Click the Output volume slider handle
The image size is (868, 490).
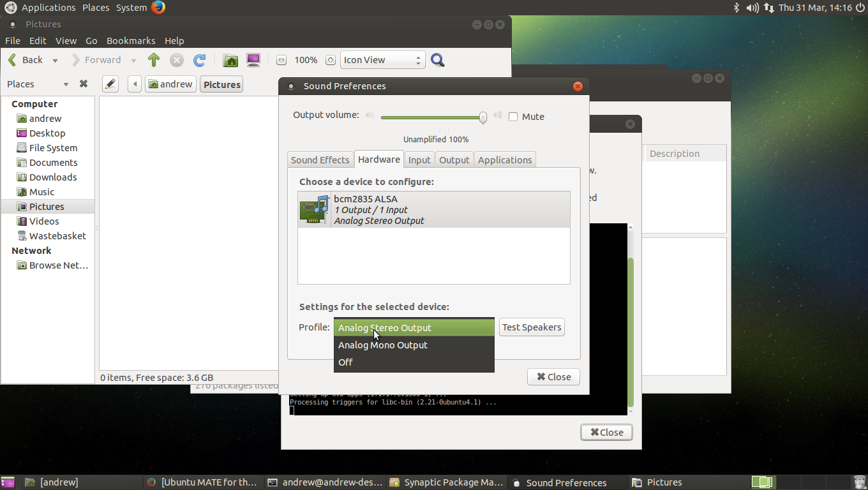coord(483,117)
